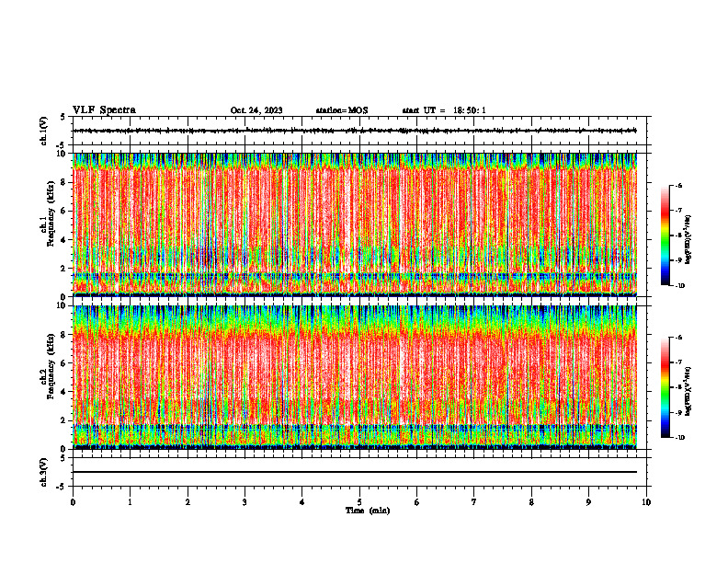Click the flat ch.3 voltage trace line

click(x=355, y=472)
